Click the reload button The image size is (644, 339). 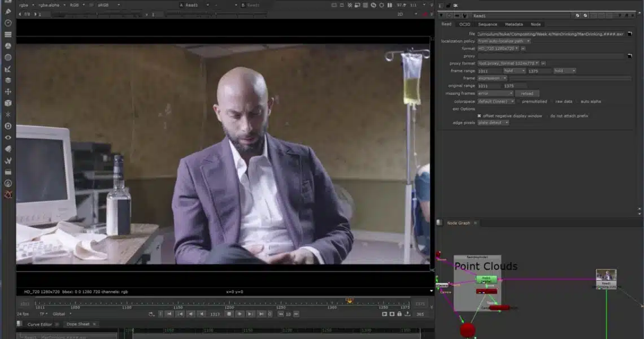(x=526, y=93)
